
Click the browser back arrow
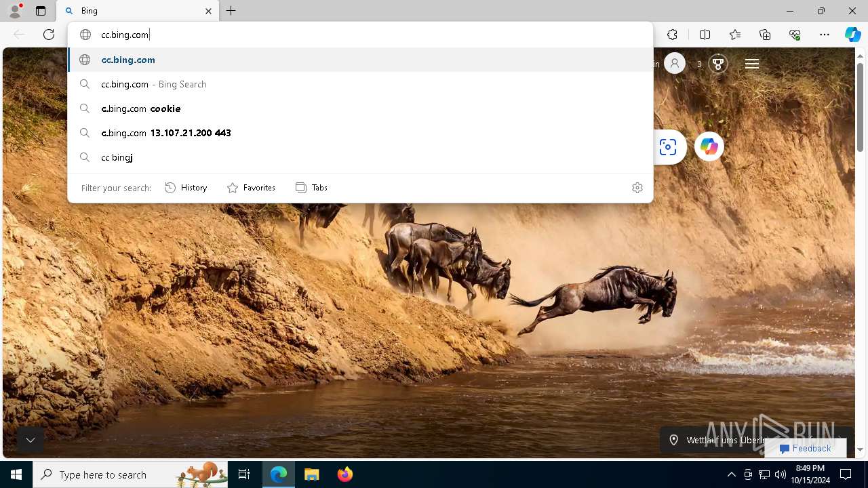coord(19,35)
